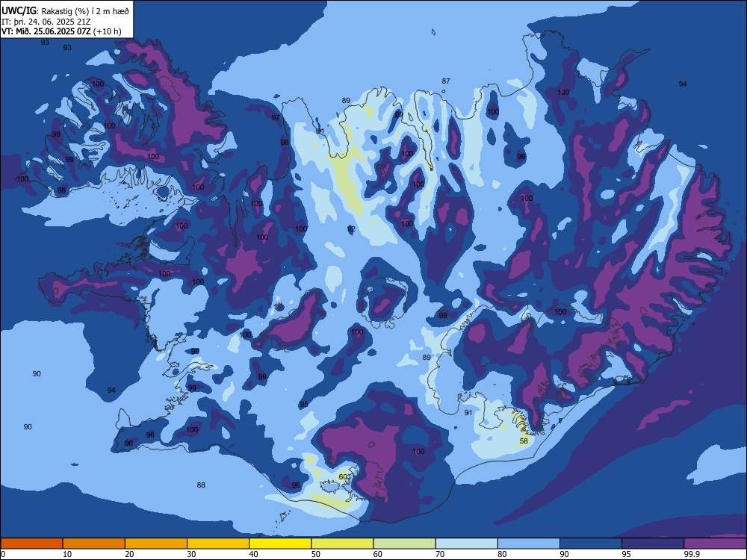
Task: Click the legend tick label 30
Action: [191, 554]
